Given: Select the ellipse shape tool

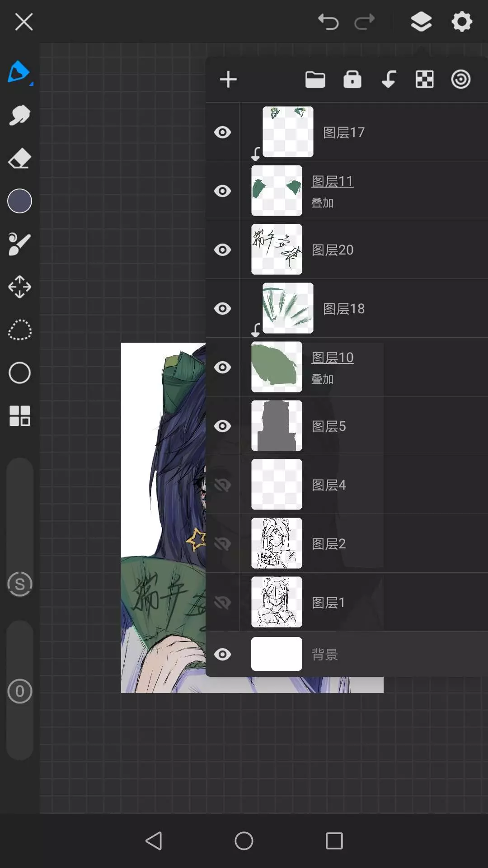Looking at the screenshot, I should pyautogui.click(x=19, y=373).
